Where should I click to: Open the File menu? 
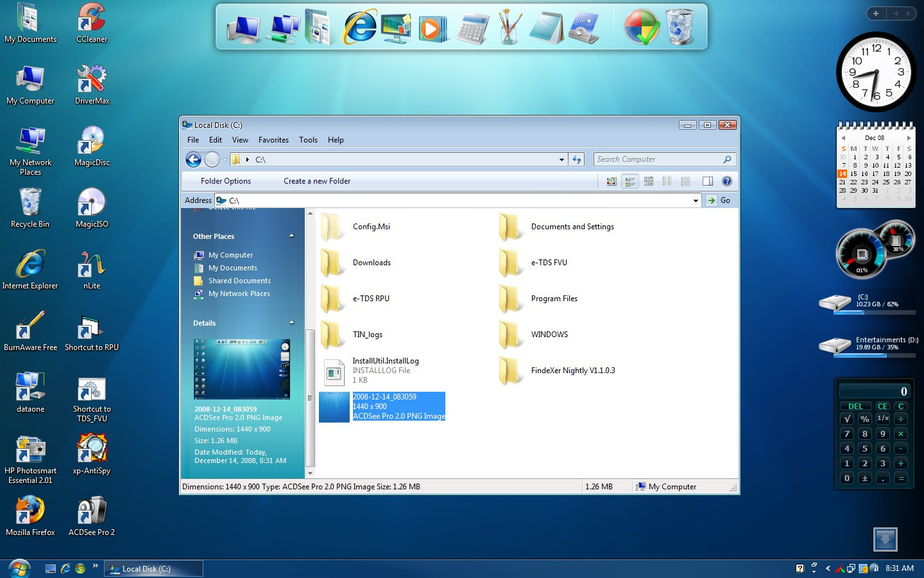(x=193, y=140)
